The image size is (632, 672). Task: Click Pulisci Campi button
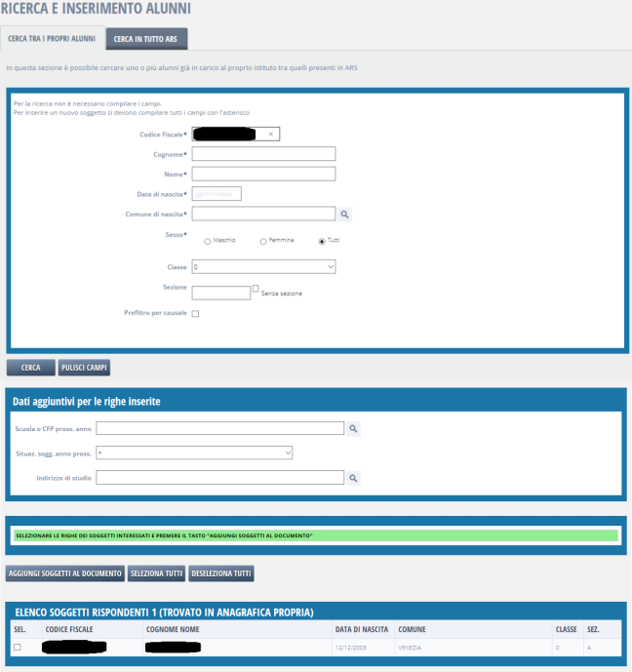[x=85, y=368]
